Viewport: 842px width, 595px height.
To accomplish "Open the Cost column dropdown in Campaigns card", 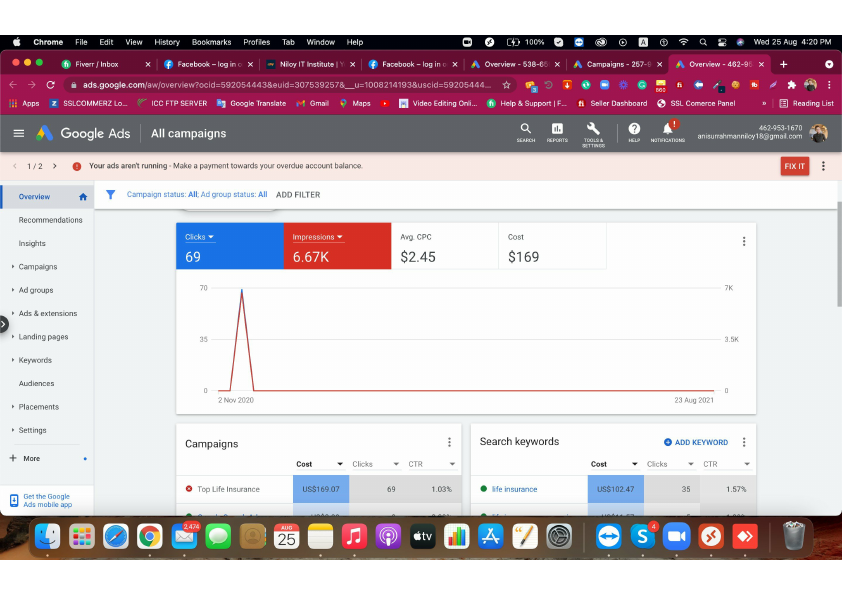I will (340, 464).
